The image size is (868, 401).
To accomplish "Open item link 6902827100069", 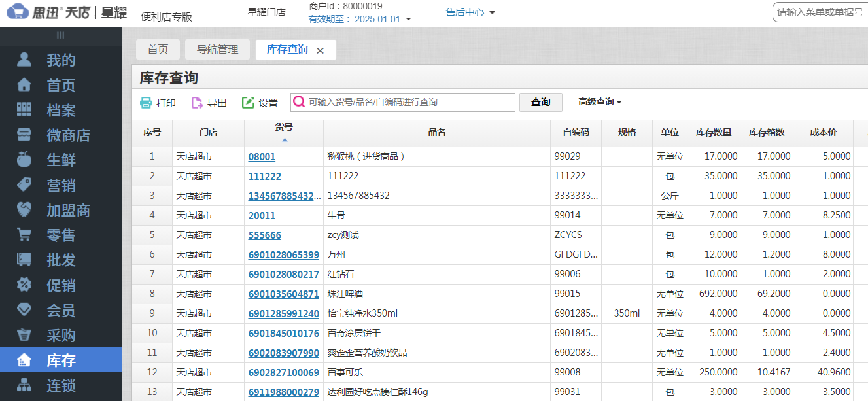I will (x=284, y=372).
